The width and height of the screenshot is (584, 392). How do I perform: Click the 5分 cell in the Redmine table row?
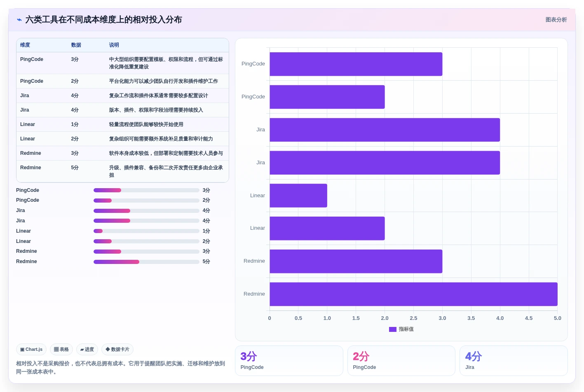[x=75, y=168]
